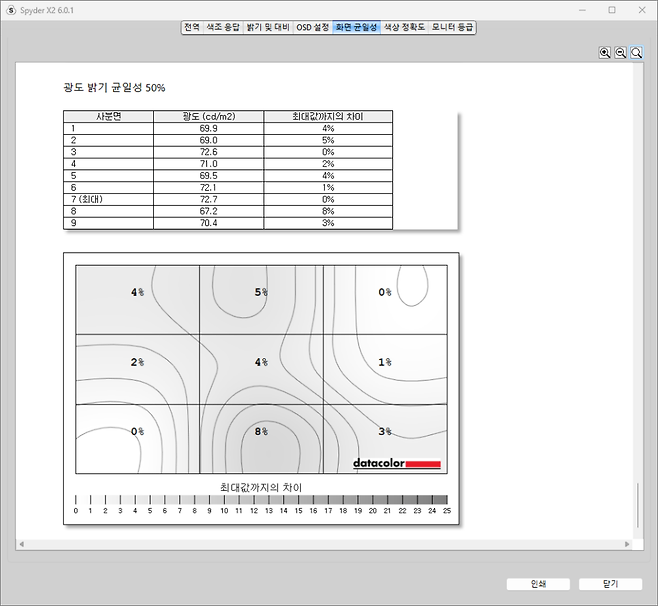Open the OSD 설정 tab
Viewport: 658px width, 606px height.
[313, 27]
